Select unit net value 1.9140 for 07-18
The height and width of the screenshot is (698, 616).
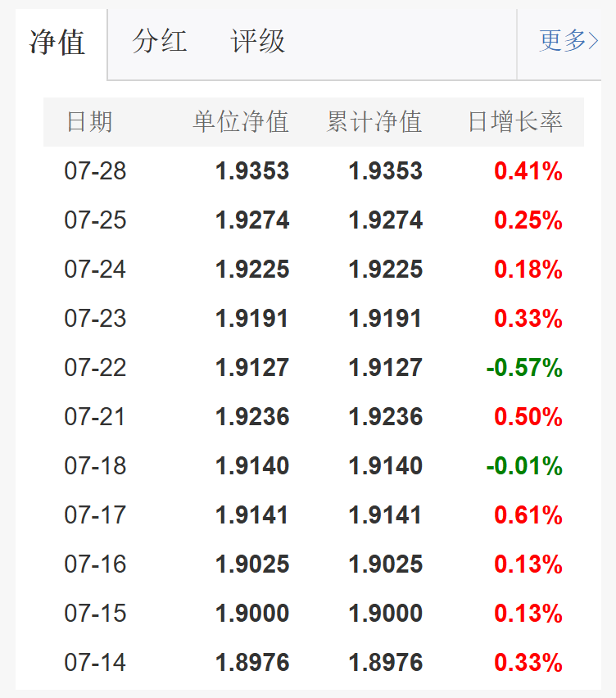[x=252, y=465]
